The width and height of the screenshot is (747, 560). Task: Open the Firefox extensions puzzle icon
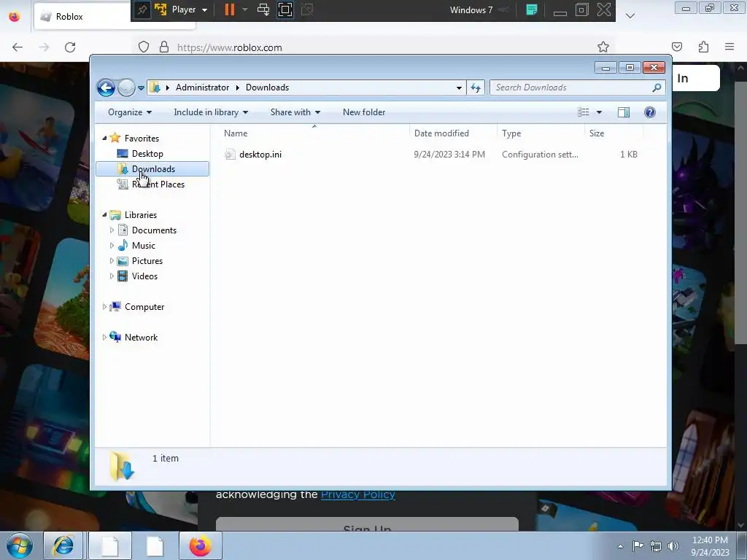coord(704,47)
